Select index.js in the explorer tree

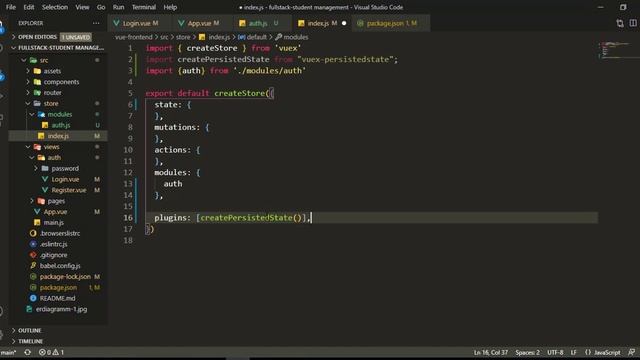[x=58, y=136]
